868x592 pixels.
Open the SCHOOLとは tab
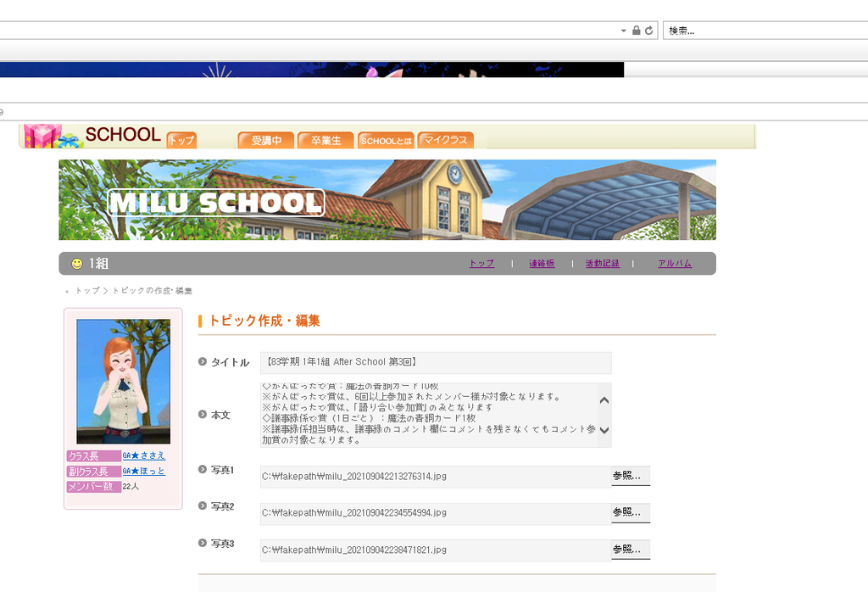(386, 140)
